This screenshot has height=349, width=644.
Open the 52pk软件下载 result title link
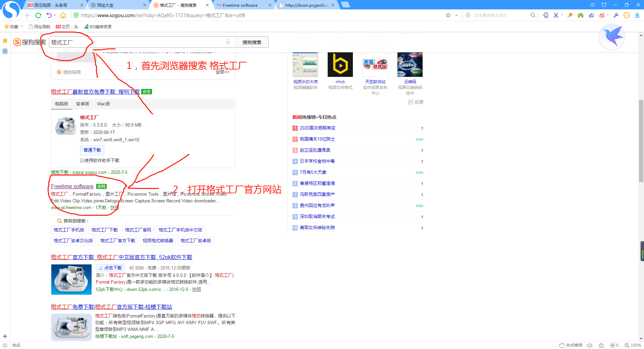click(x=122, y=257)
